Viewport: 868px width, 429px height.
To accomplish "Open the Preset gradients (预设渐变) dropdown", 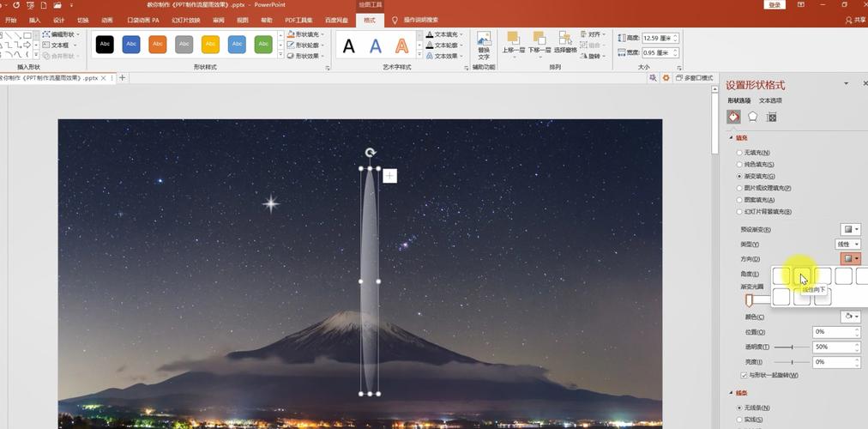I will pos(850,229).
